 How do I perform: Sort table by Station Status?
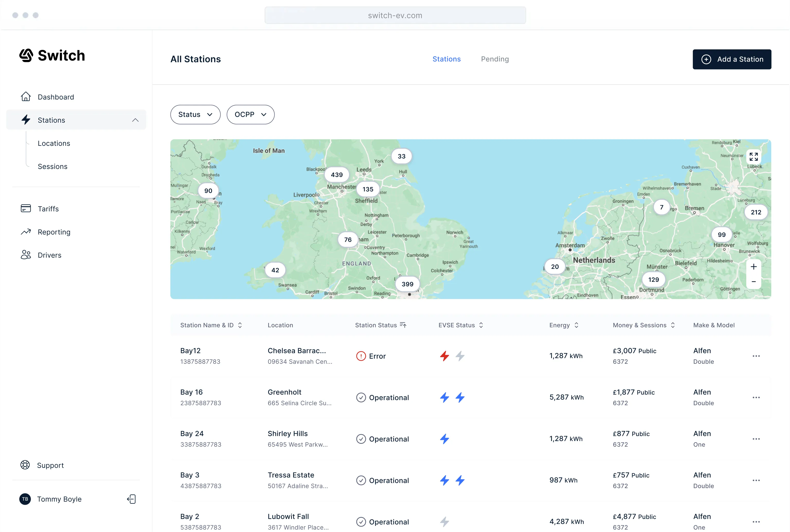coord(403,325)
